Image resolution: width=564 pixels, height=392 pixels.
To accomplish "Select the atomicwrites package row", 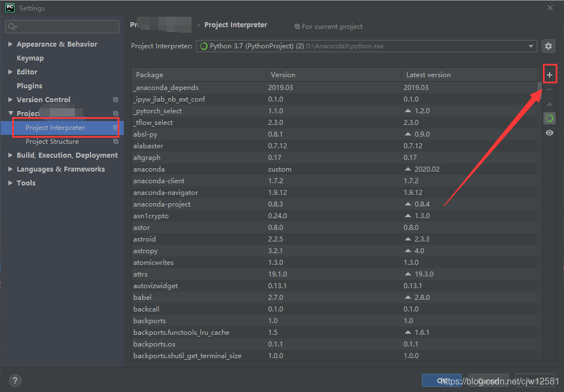I will pos(334,263).
